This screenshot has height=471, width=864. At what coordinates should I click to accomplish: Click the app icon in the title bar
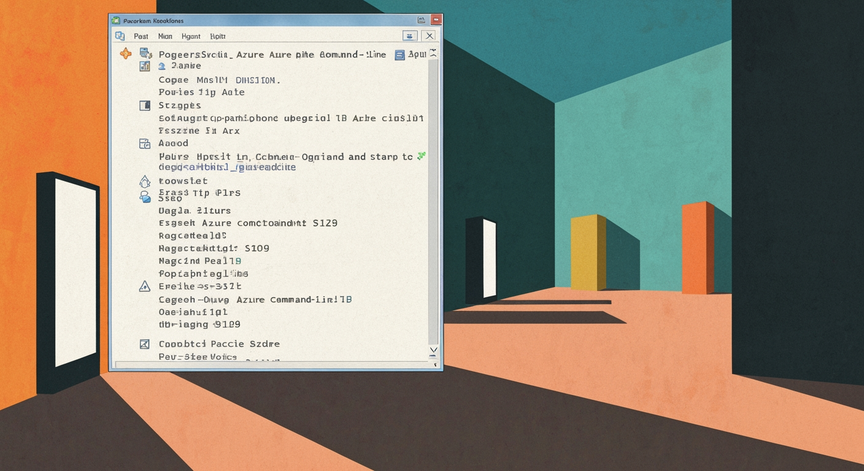click(116, 20)
